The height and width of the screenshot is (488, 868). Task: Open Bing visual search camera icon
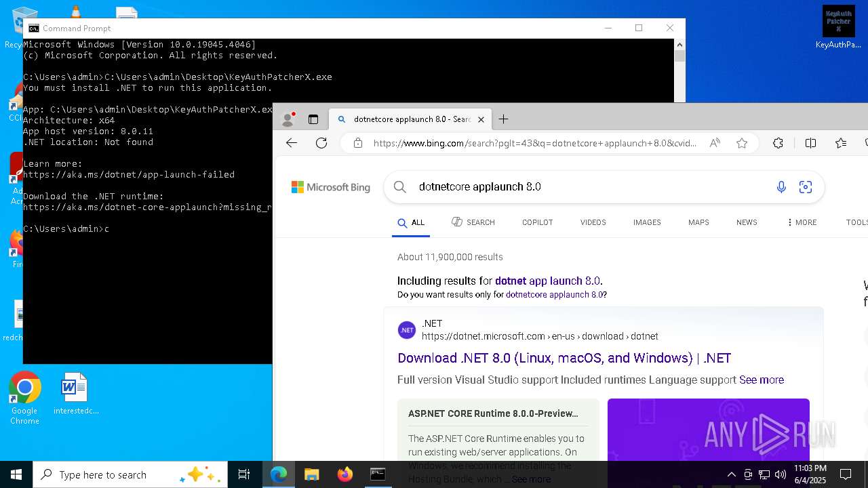(806, 187)
